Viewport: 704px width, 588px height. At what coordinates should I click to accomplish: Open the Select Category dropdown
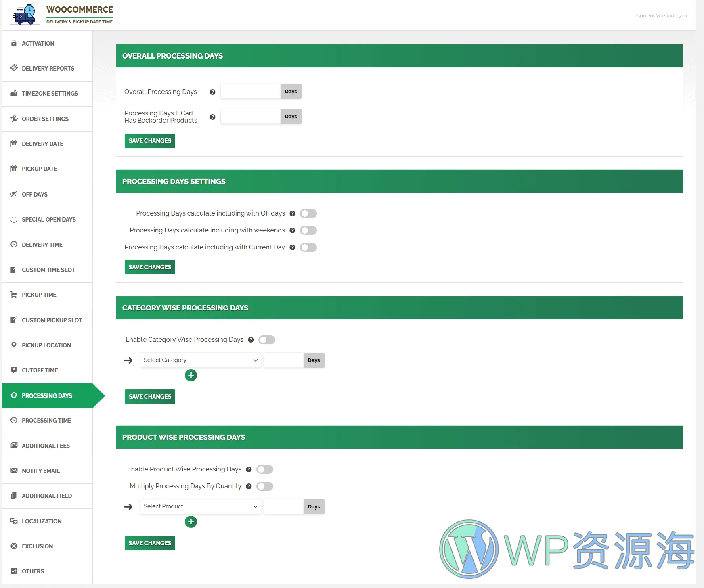click(200, 360)
